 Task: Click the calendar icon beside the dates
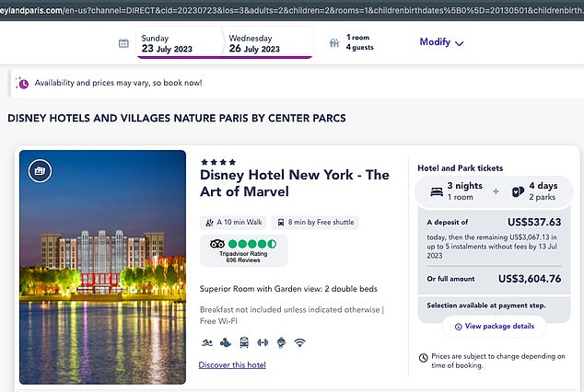point(123,43)
